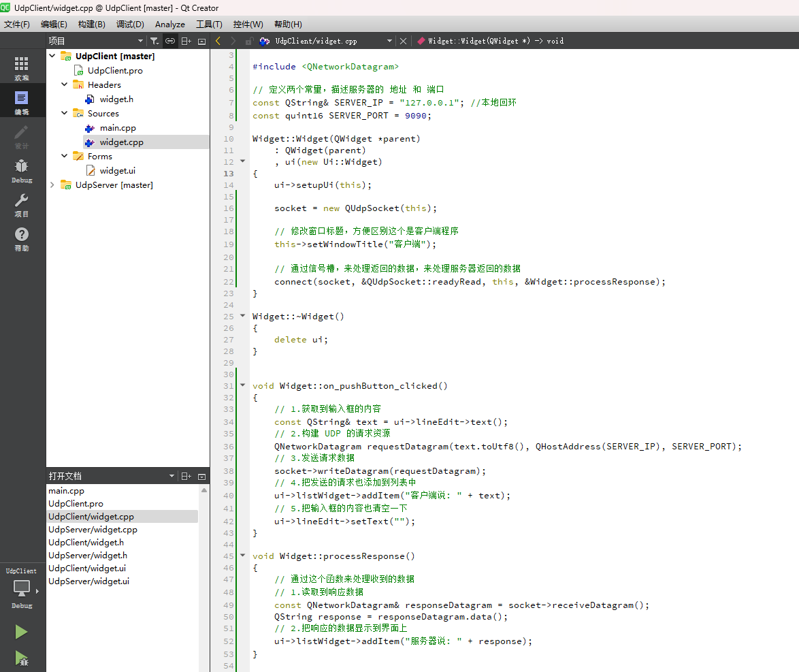Fold the Widget destructor at line 25
The height and width of the screenshot is (672, 799).
coord(242,316)
